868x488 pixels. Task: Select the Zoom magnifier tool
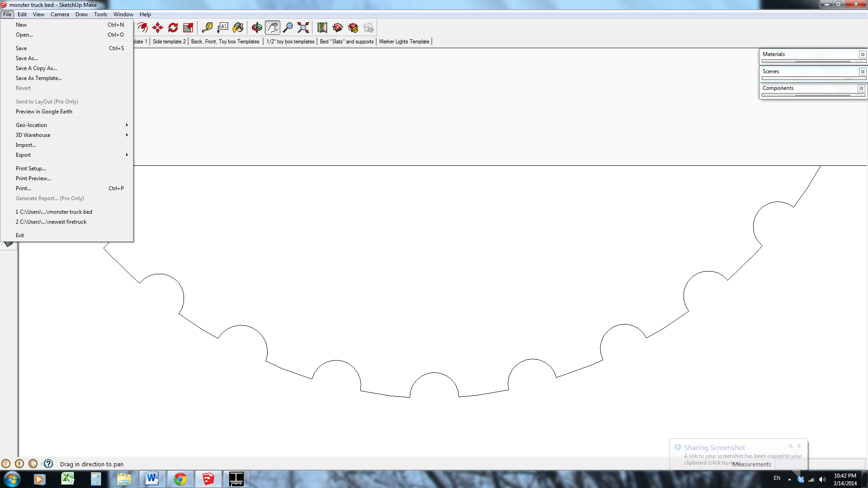point(288,28)
